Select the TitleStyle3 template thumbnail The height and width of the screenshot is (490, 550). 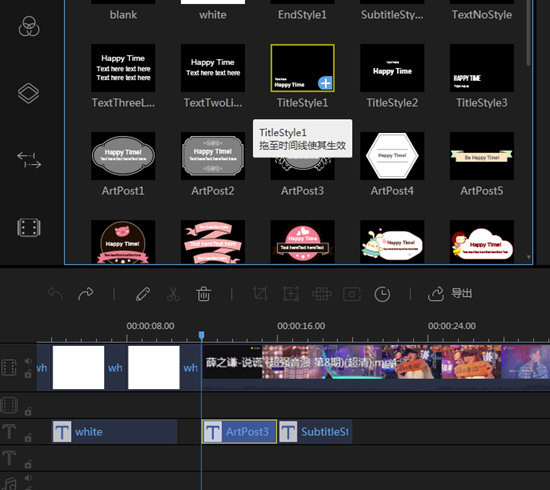(482, 68)
